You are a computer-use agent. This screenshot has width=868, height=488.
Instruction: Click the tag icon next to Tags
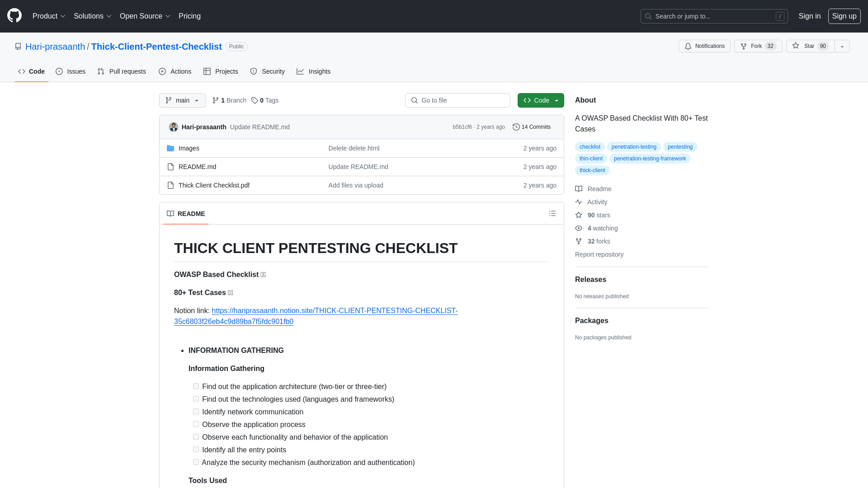(x=255, y=100)
